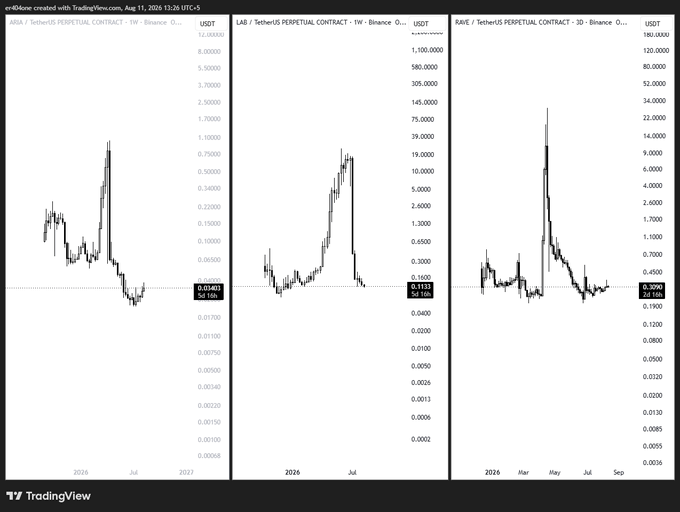Click the 0.6500 price level on LAB axis
The width and height of the screenshot is (680, 512).
point(421,241)
